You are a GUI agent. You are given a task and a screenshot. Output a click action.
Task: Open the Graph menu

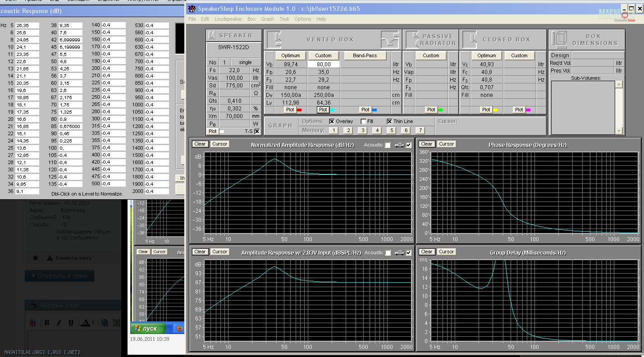267,19
